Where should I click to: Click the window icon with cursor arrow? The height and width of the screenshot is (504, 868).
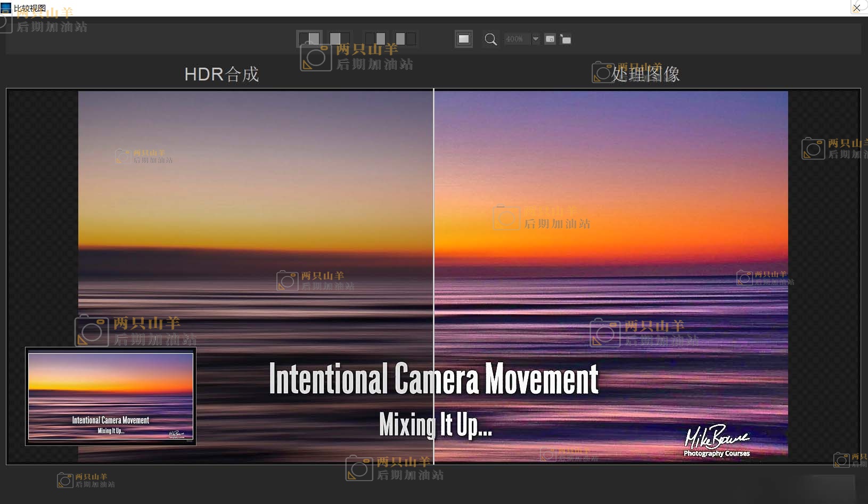coord(566,39)
